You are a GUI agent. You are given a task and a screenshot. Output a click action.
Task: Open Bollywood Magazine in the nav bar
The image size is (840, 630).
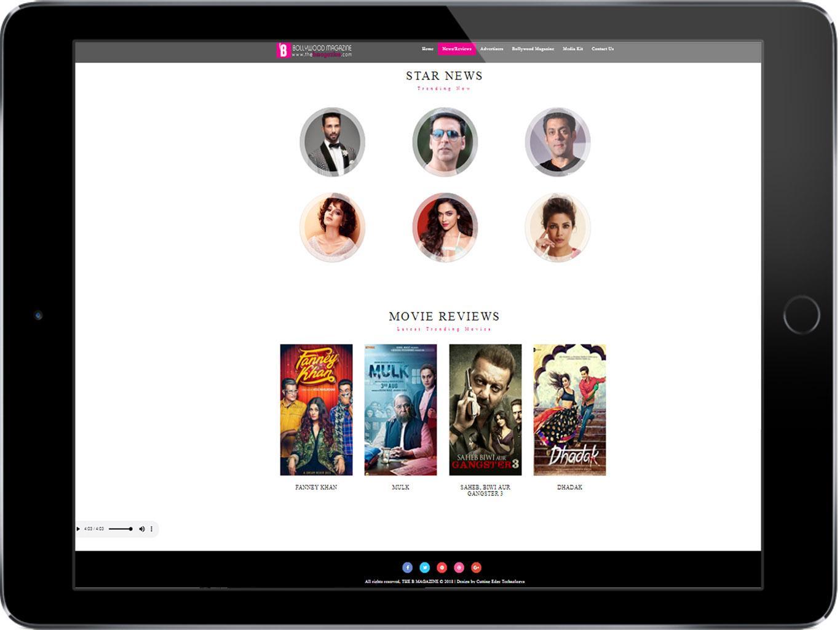[x=533, y=49]
